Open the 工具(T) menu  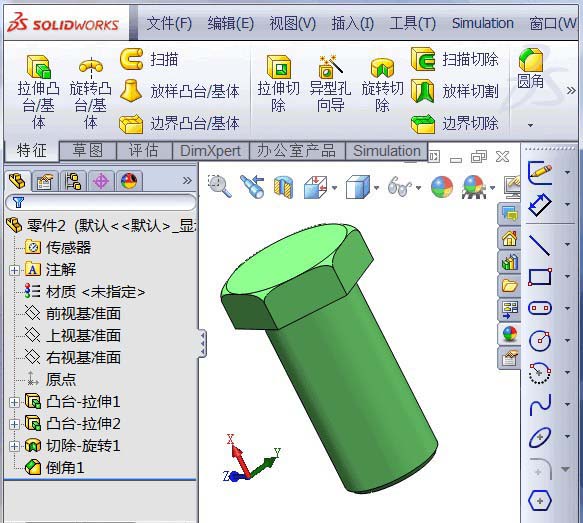pyautogui.click(x=412, y=24)
